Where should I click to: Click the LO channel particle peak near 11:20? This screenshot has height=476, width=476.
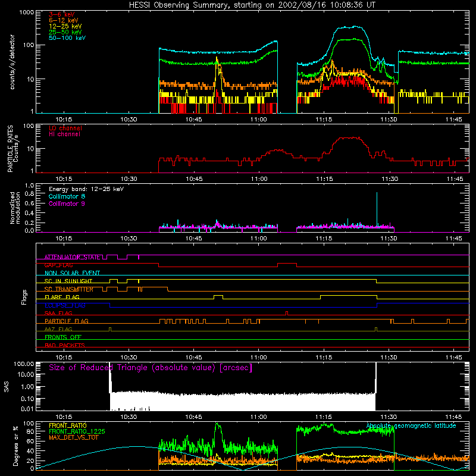(349, 138)
